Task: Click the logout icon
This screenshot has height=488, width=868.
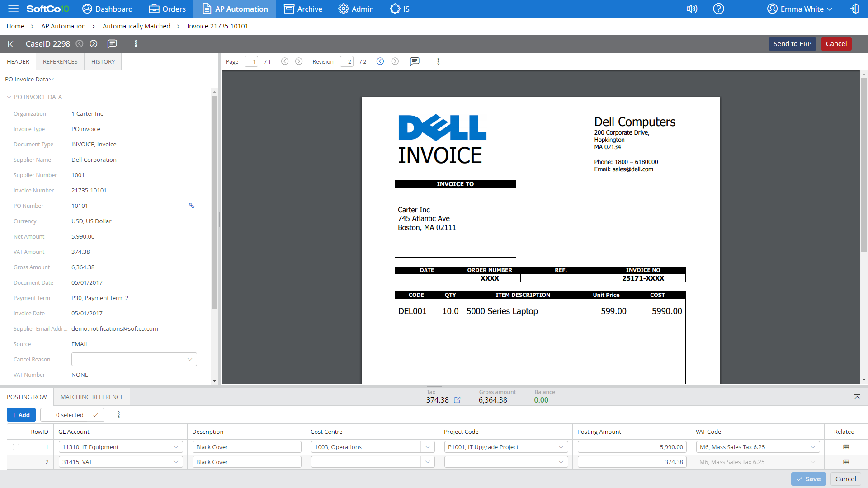Action: (x=854, y=9)
